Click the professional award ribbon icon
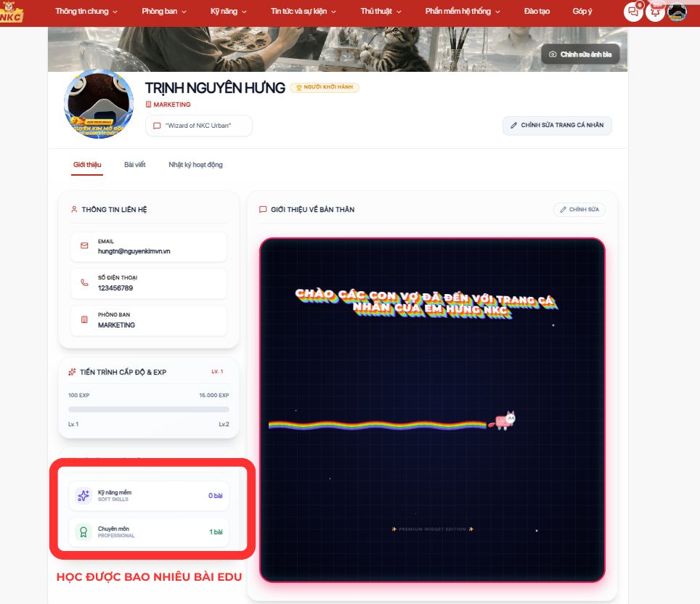 pos(84,531)
